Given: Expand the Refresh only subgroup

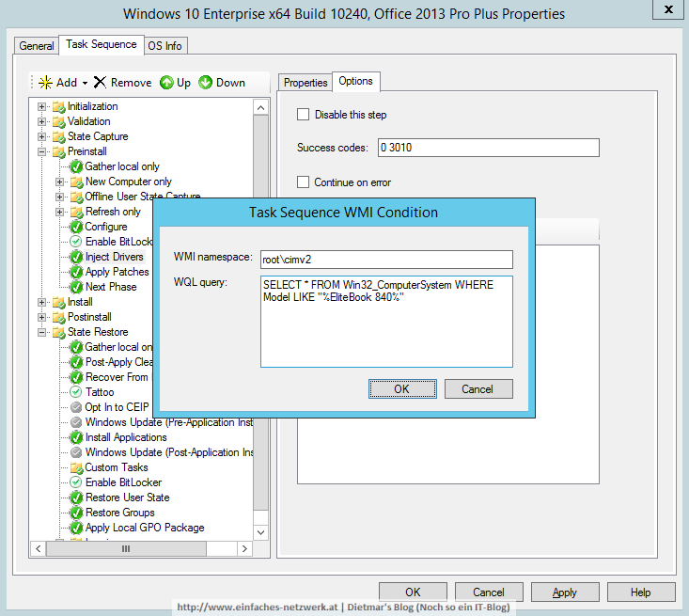Looking at the screenshot, I should pos(59,212).
